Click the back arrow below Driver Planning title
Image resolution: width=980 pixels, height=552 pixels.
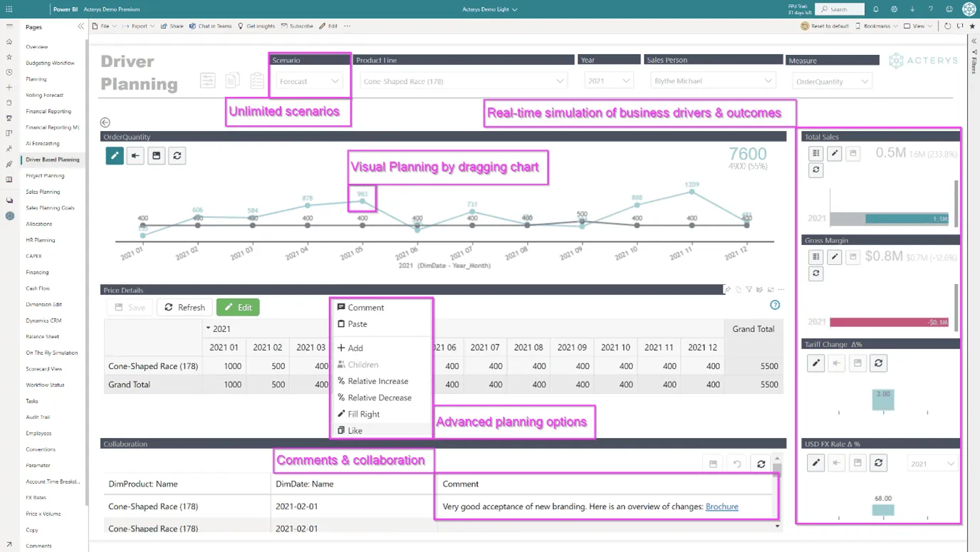[105, 123]
